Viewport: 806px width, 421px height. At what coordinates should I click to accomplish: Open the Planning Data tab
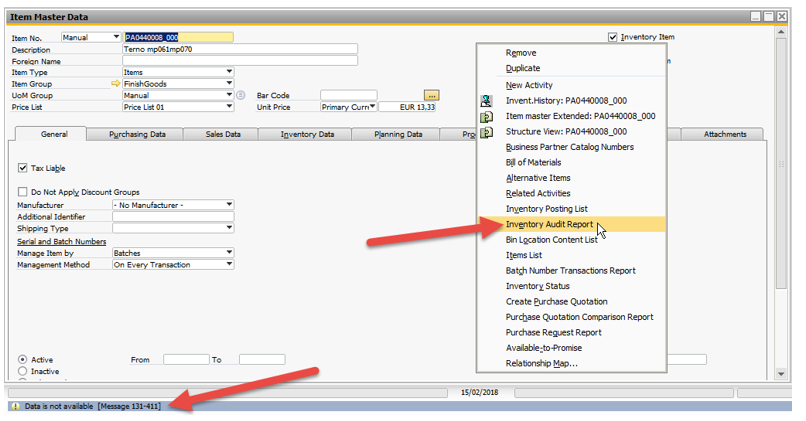[x=398, y=134]
